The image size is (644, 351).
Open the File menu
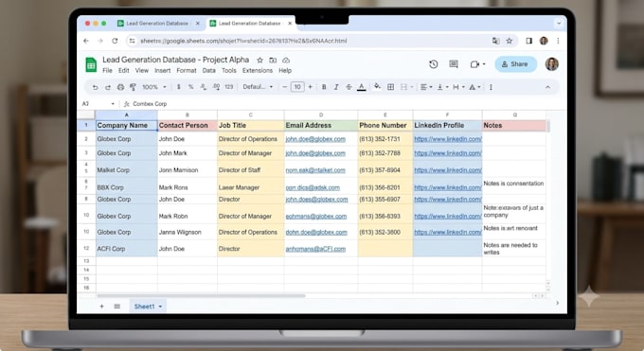(x=108, y=71)
